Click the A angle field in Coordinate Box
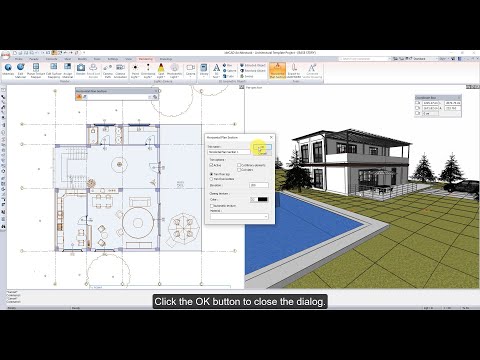 [x=453, y=108]
